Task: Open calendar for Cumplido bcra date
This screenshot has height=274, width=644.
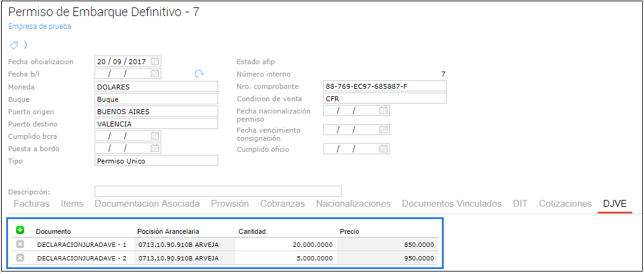Action: coord(155,136)
